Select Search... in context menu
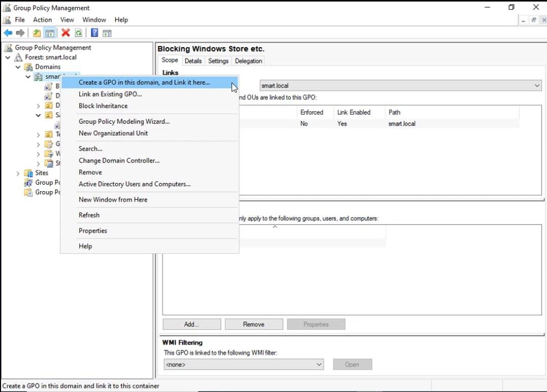This screenshot has height=392, width=547. click(150, 149)
